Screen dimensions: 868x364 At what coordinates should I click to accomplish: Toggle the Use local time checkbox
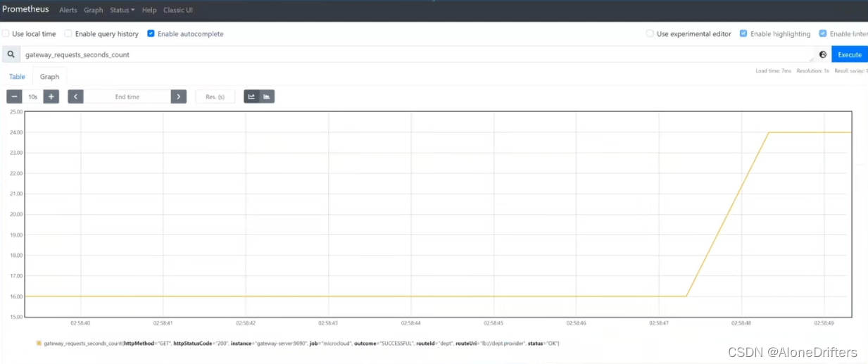pos(6,34)
